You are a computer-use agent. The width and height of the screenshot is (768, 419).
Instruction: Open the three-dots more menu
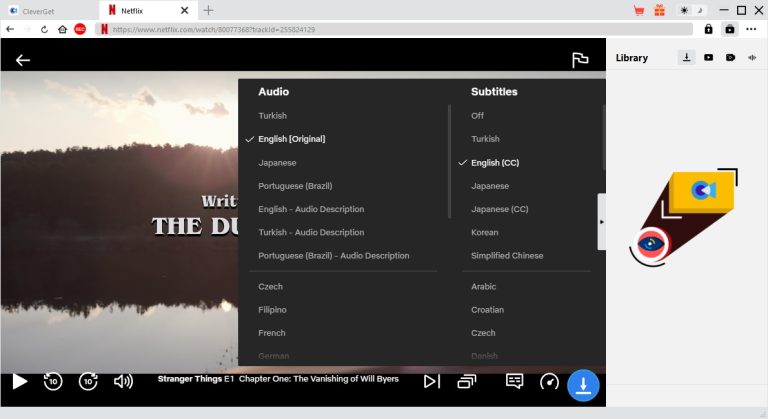[751, 29]
